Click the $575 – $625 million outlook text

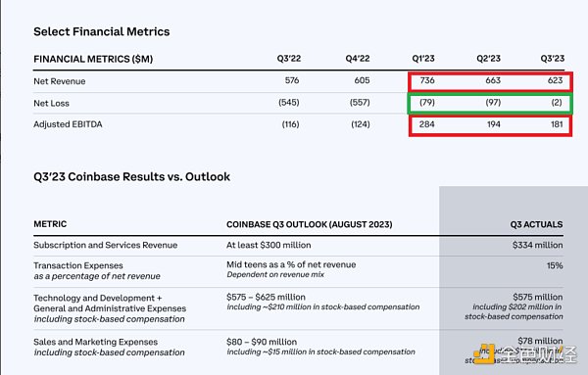(x=266, y=297)
